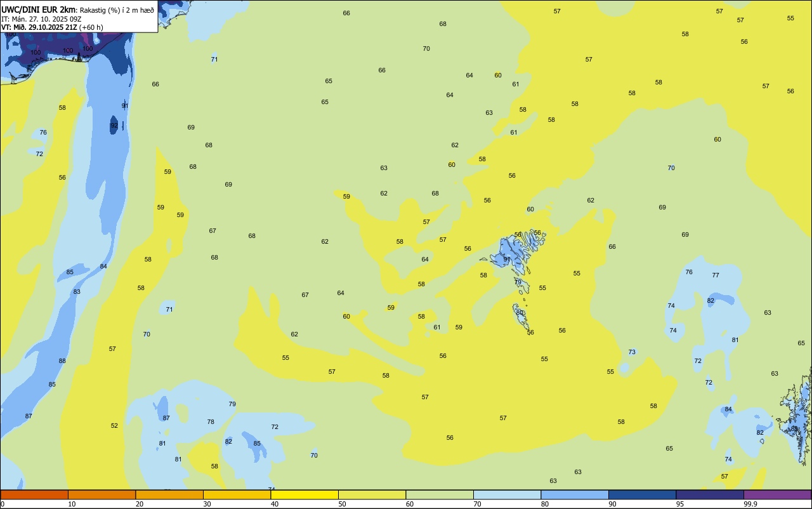Click the legend tick label '95'

(681, 504)
